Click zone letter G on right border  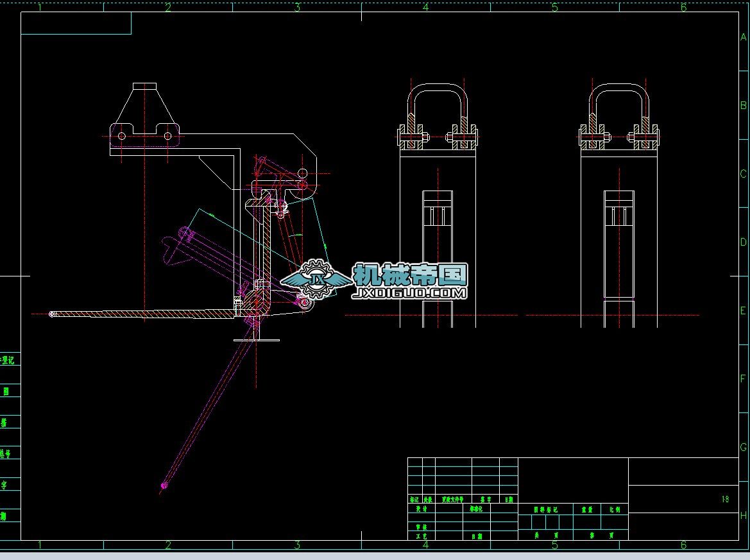click(x=744, y=447)
